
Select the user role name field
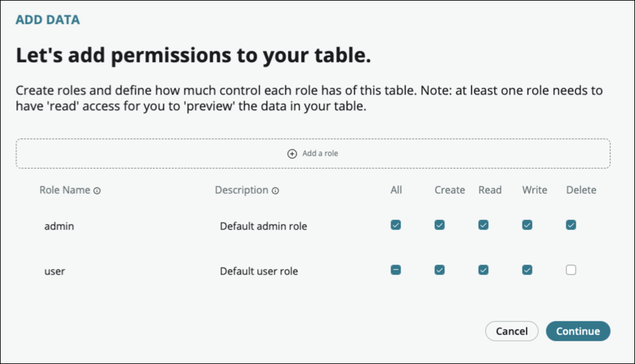[55, 272]
